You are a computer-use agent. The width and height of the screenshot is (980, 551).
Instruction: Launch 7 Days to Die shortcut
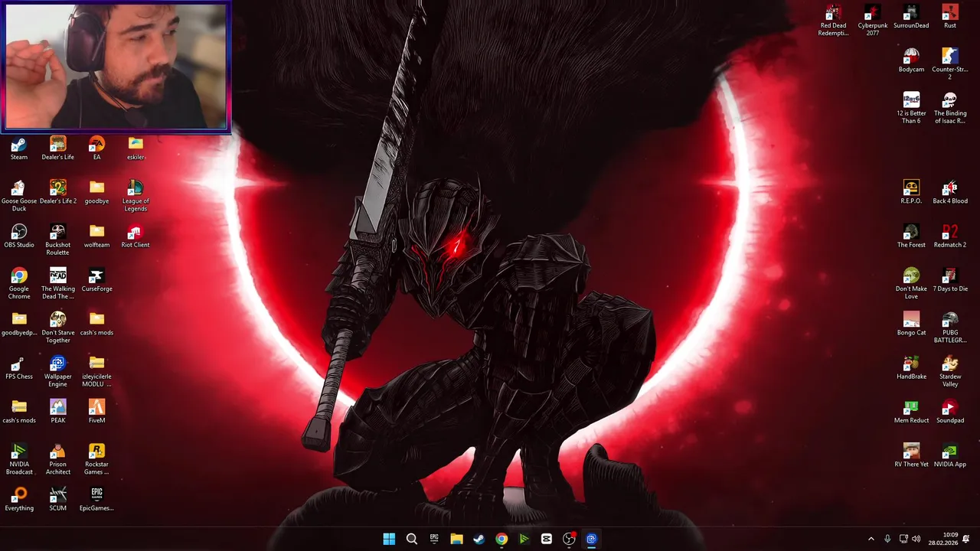[950, 280]
